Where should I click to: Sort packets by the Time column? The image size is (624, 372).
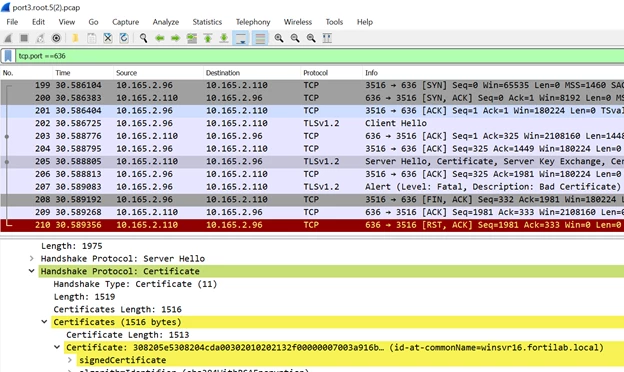point(83,73)
